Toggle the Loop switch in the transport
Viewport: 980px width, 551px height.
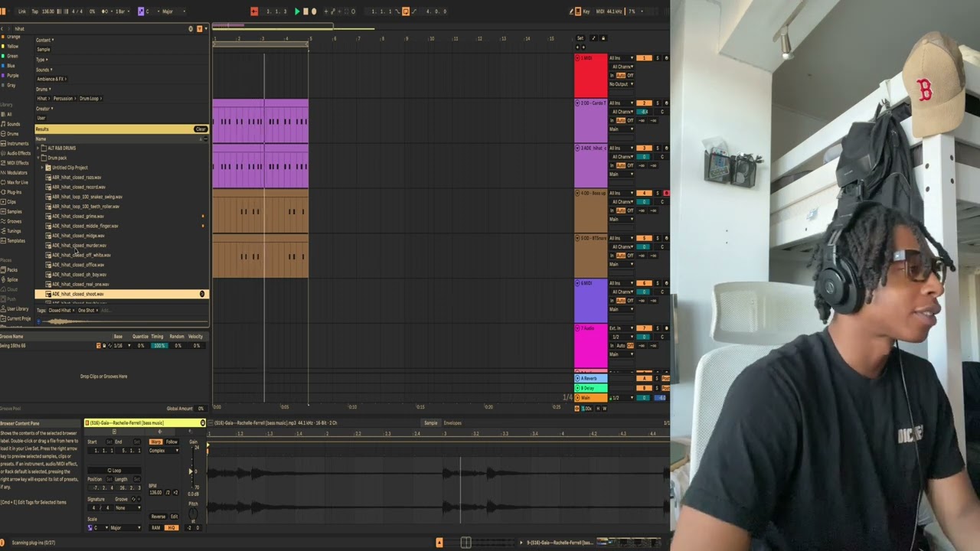point(406,11)
